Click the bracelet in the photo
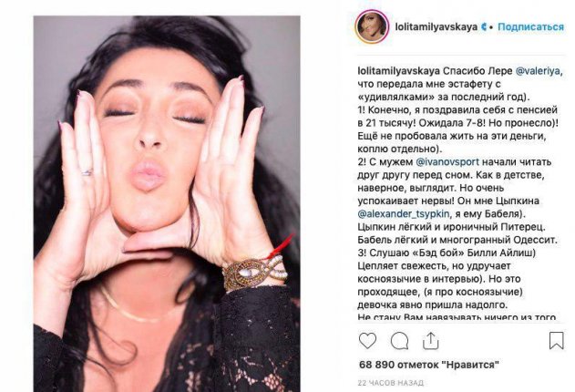Viewport: 575px width, 392px height. pos(253,271)
